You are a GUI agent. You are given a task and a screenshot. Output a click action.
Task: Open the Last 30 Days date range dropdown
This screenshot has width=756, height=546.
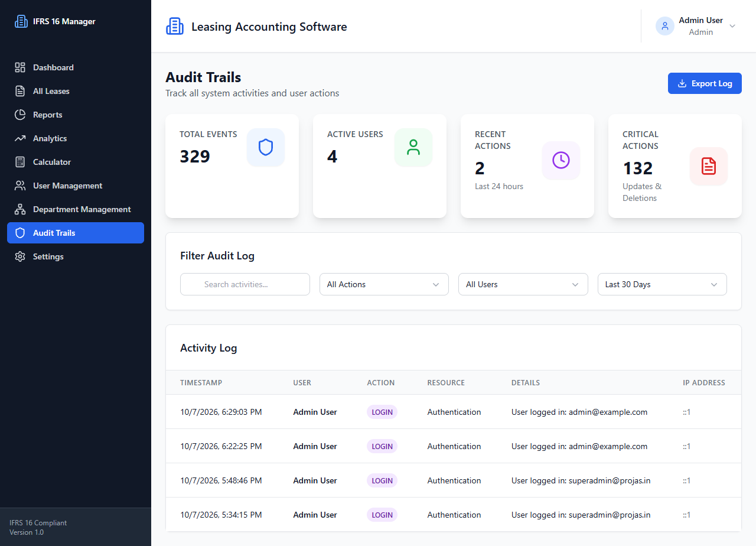point(662,284)
